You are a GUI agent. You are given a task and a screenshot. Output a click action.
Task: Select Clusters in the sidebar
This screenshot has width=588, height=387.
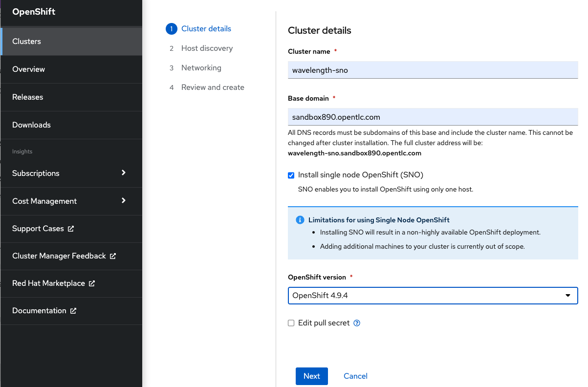coord(26,41)
